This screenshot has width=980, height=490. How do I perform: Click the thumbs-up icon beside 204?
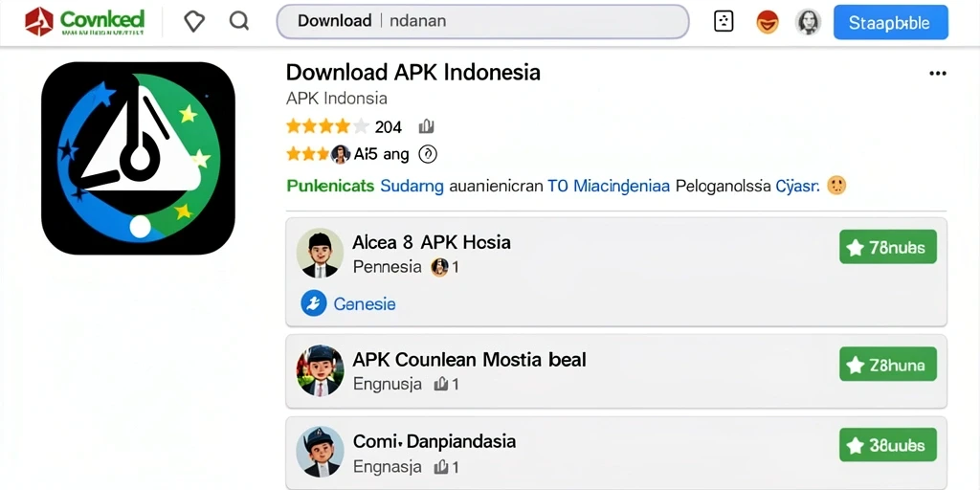tap(426, 127)
